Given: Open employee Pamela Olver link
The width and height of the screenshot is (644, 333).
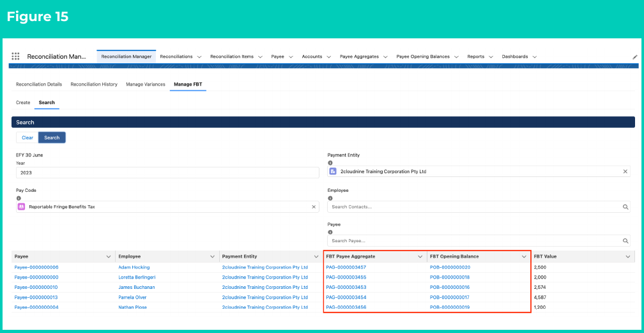Looking at the screenshot, I should [x=132, y=297].
